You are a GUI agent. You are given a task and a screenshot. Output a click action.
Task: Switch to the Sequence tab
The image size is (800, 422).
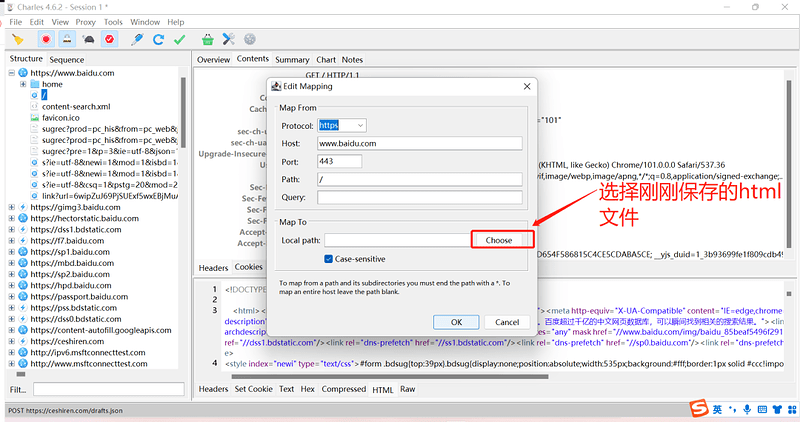[x=66, y=60]
